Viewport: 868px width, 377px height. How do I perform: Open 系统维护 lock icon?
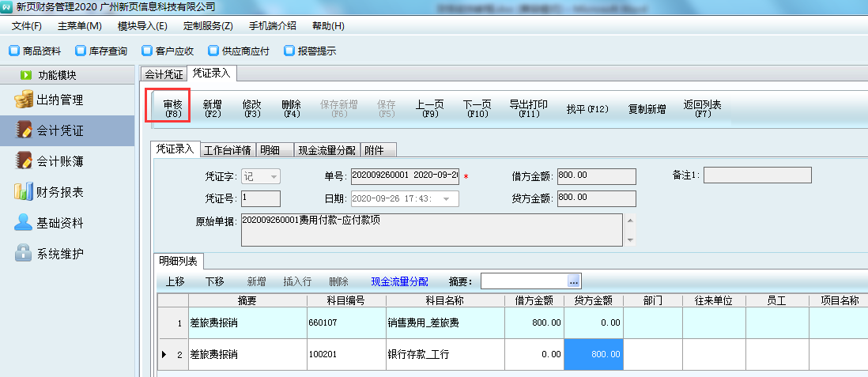pyautogui.click(x=24, y=253)
